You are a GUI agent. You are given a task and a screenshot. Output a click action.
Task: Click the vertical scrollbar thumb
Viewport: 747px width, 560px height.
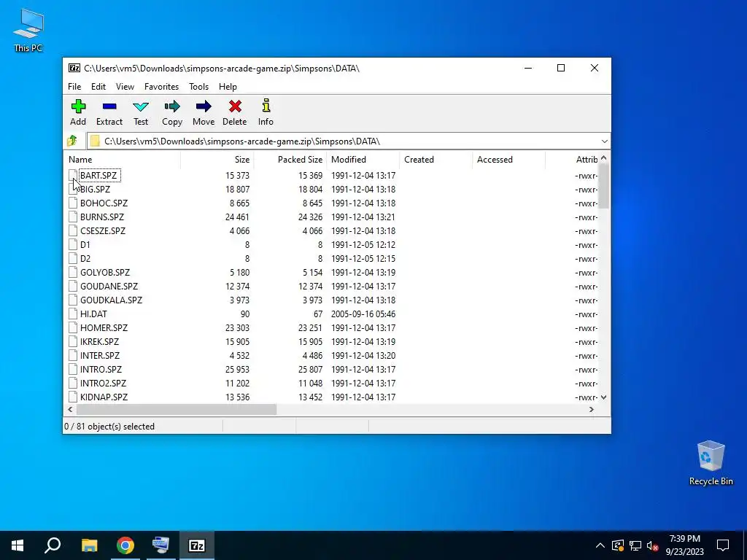coord(603,186)
